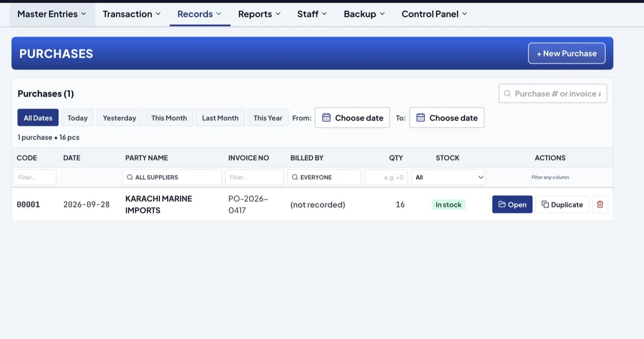Viewport: 644px width, 339px height.
Task: Select the All Dates filter
Action: 38,118
